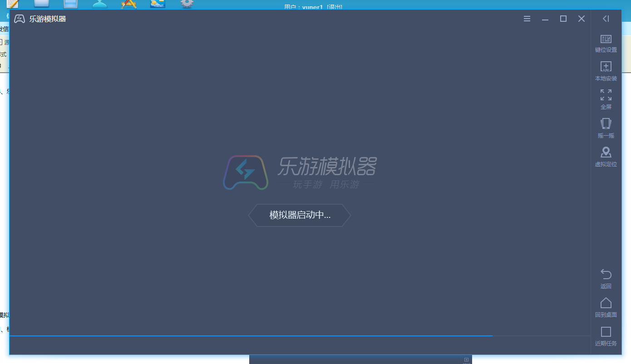Go to the home desktop (回到桌面)
This screenshot has width=631, height=364.
click(606, 308)
